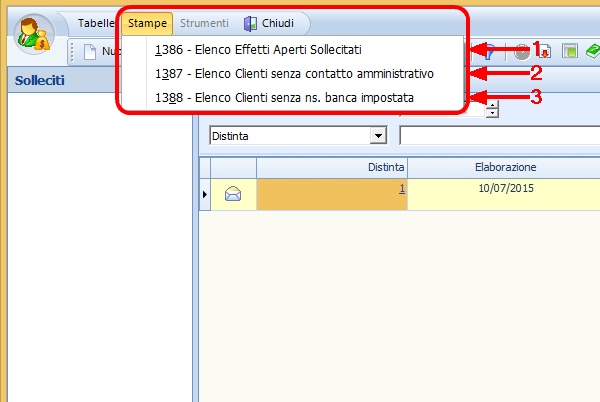The width and height of the screenshot is (600, 402).
Task: Open the green help book icon
Action: (x=592, y=52)
